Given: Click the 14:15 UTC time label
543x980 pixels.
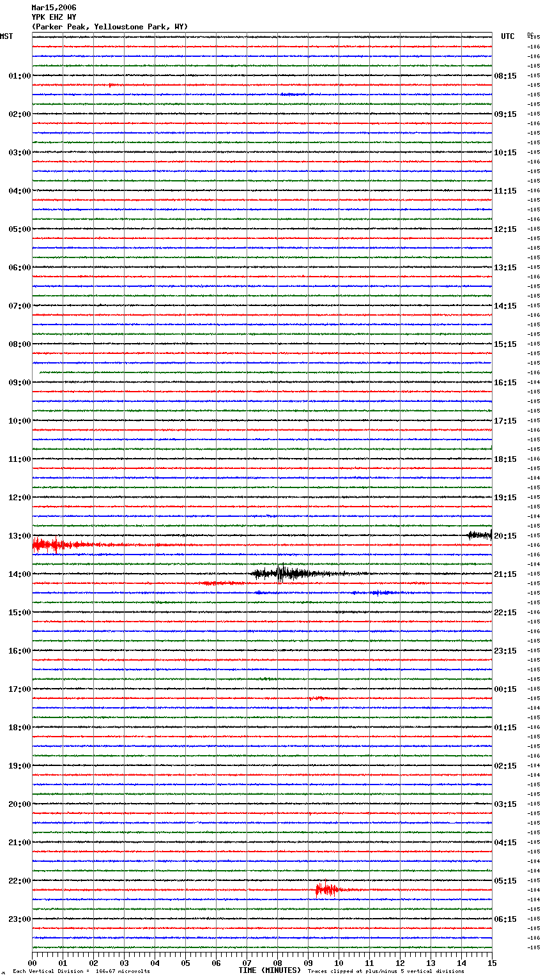Looking at the screenshot, I should (x=505, y=306).
